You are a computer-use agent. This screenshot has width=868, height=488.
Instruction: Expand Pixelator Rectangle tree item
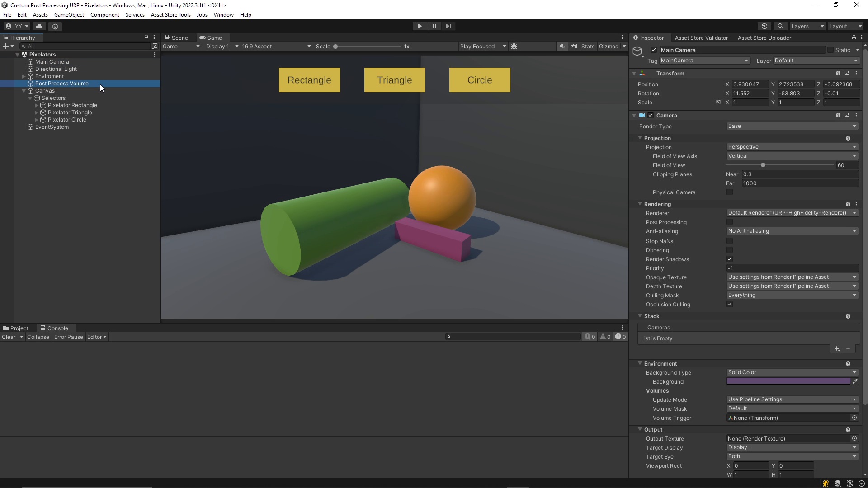click(37, 105)
